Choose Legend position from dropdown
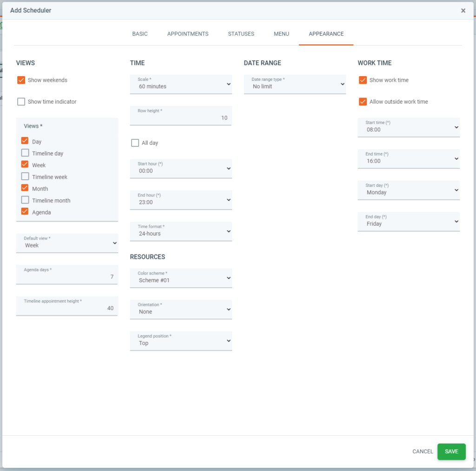Image resolution: width=476 pixels, height=471 pixels. pyautogui.click(x=181, y=340)
